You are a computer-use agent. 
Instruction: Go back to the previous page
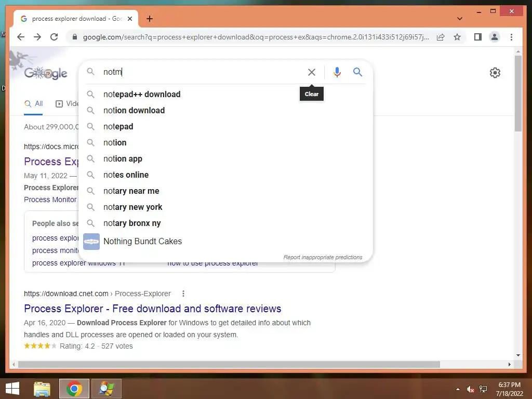coord(21,37)
